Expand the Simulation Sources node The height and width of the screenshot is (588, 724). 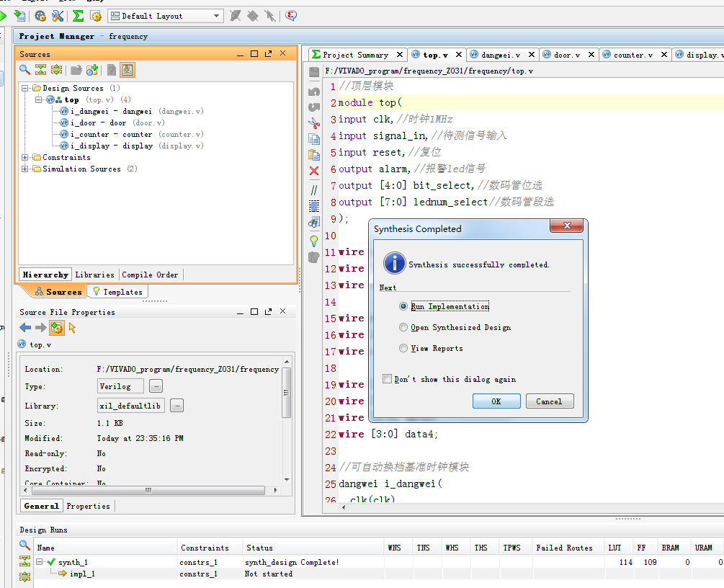tap(25, 169)
